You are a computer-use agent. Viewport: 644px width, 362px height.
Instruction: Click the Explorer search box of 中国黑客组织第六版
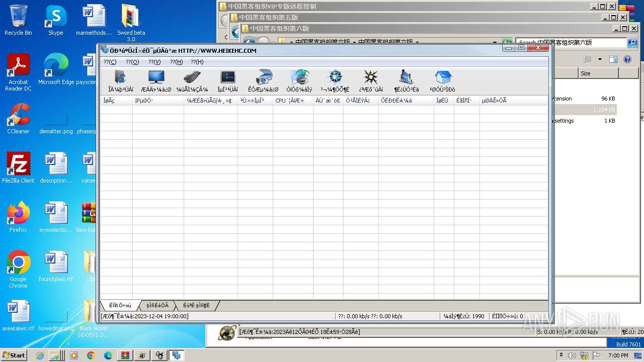pos(571,43)
